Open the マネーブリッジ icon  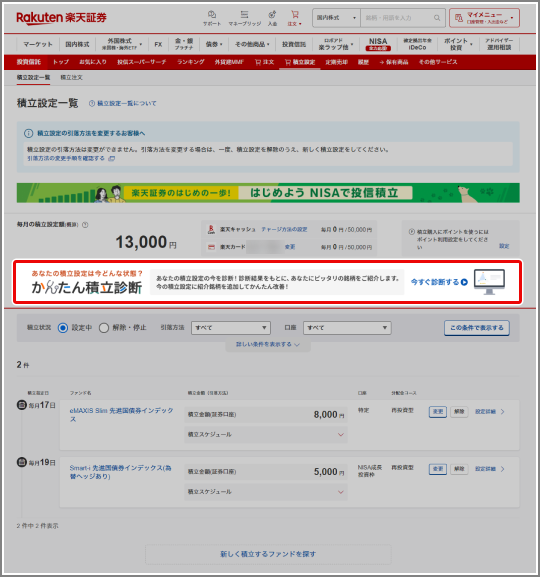coord(244,18)
